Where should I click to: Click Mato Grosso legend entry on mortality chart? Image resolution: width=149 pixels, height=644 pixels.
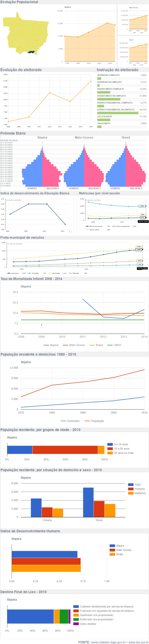pyautogui.click(x=74, y=345)
